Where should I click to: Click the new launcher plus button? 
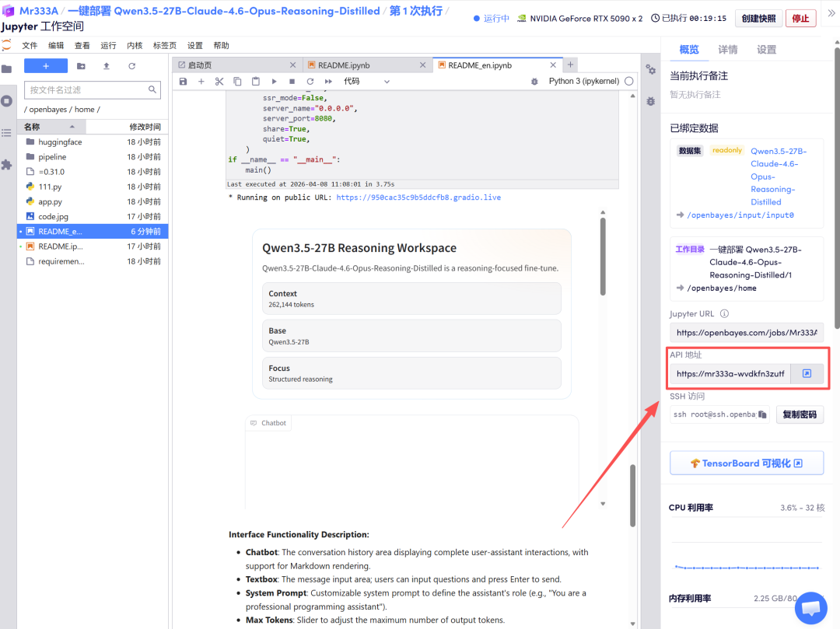46,66
